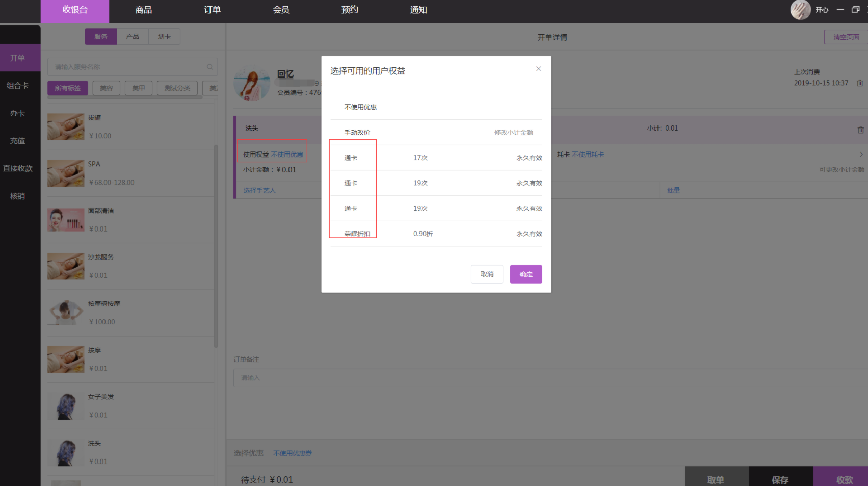
Task: Filter services by 所有标签
Action: [x=68, y=88]
